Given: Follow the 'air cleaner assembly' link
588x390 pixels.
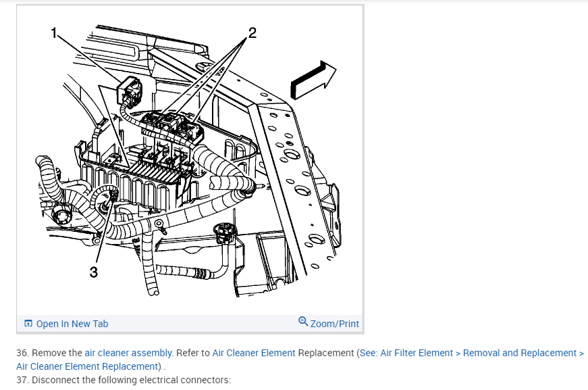Looking at the screenshot, I should point(128,353).
